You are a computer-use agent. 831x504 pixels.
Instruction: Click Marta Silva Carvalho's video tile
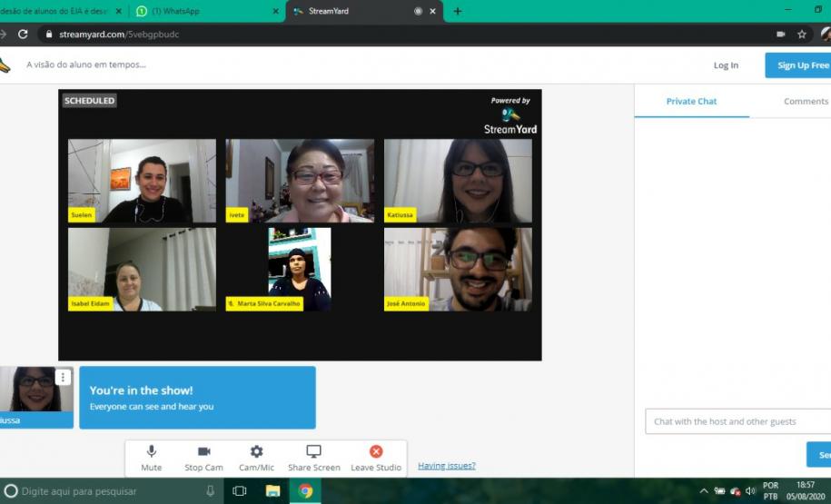point(300,269)
